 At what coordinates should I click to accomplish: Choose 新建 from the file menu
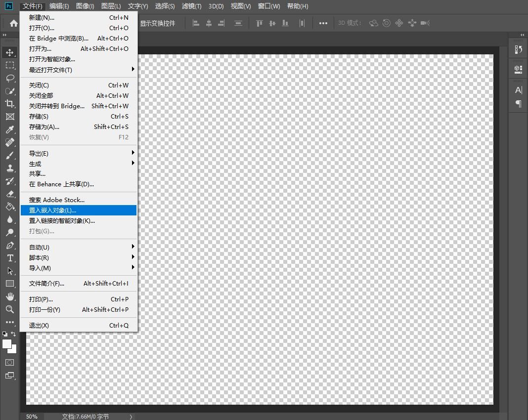coord(79,17)
